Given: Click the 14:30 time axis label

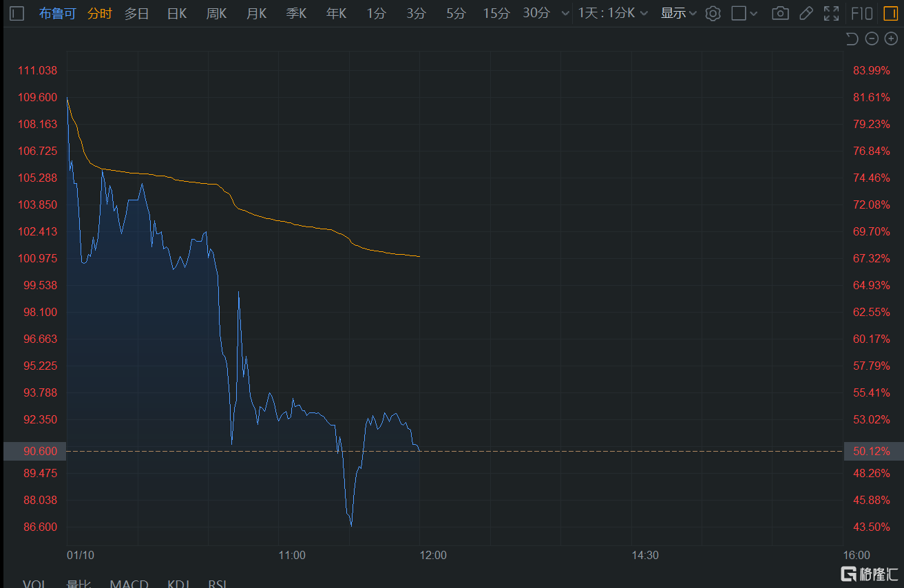Looking at the screenshot, I should [x=644, y=555].
